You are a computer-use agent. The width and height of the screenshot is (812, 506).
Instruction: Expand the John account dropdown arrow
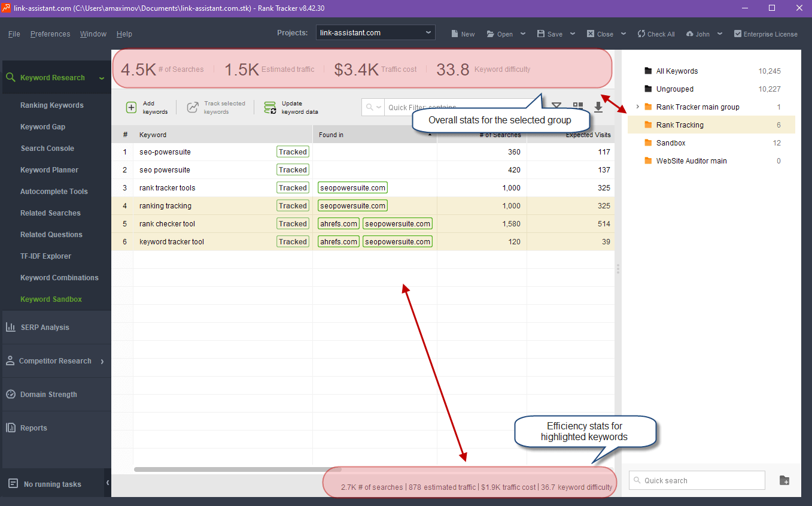720,34
